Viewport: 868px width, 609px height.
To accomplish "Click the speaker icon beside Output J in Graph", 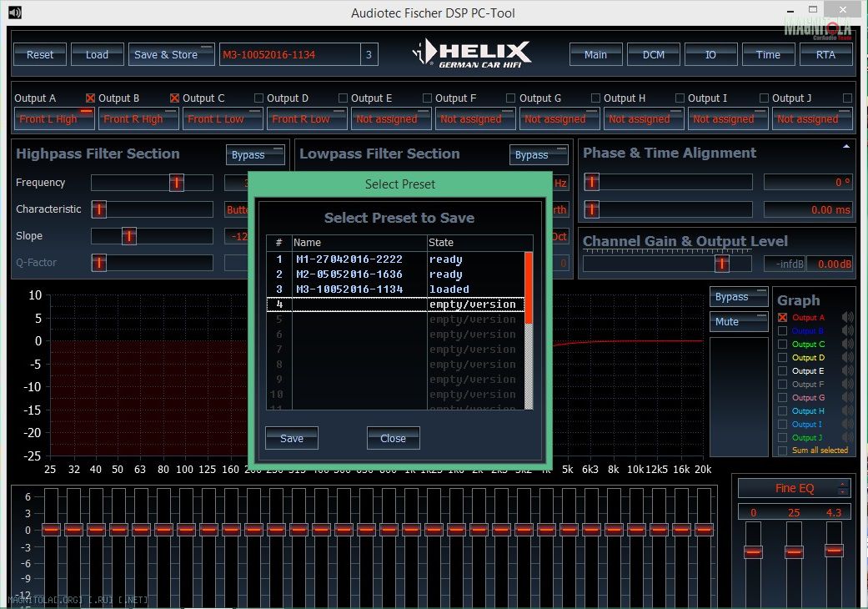I will click(x=848, y=437).
